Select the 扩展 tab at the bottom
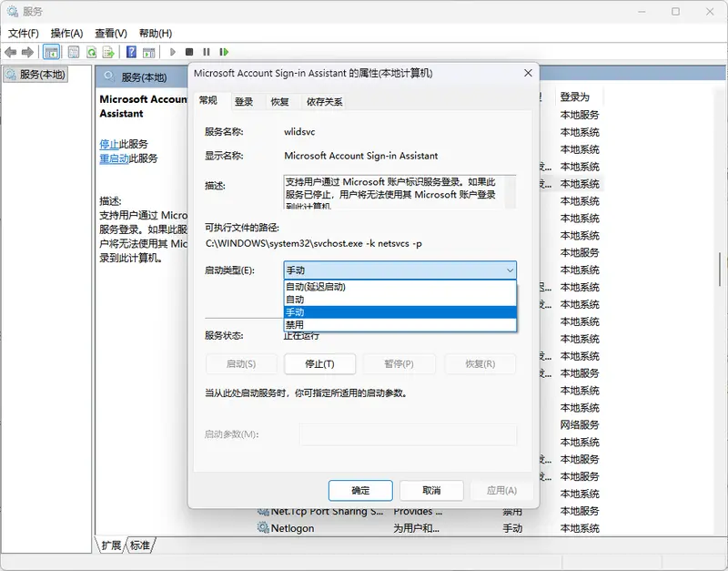Image resolution: width=728 pixels, height=571 pixels. pyautogui.click(x=111, y=545)
